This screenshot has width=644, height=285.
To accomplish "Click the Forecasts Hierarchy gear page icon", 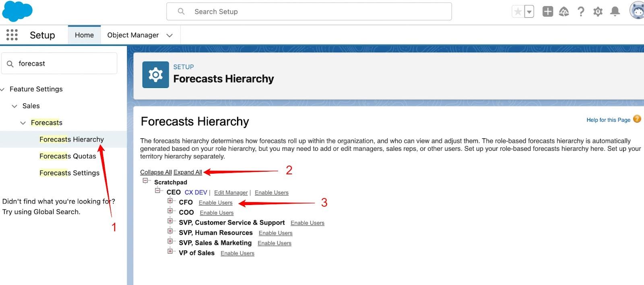I will [x=155, y=75].
